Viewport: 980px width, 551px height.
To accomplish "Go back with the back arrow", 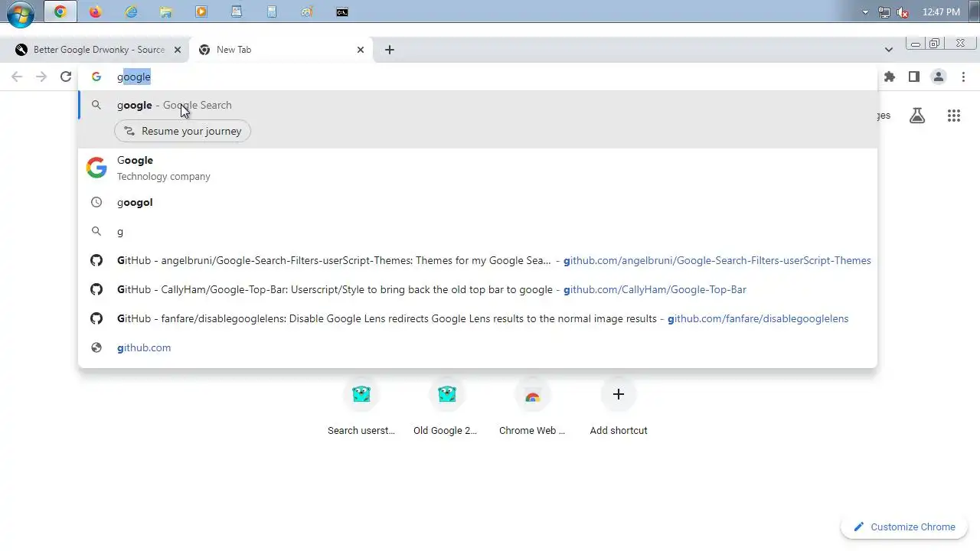I will coord(17,77).
